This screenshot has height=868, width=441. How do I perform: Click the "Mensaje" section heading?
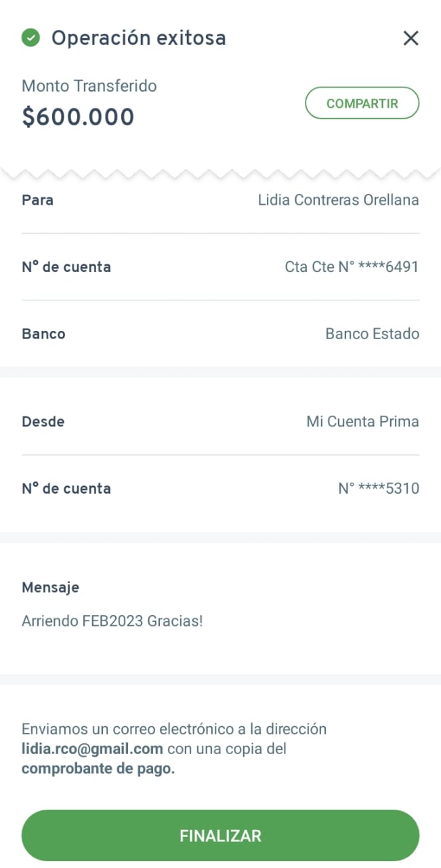[50, 587]
